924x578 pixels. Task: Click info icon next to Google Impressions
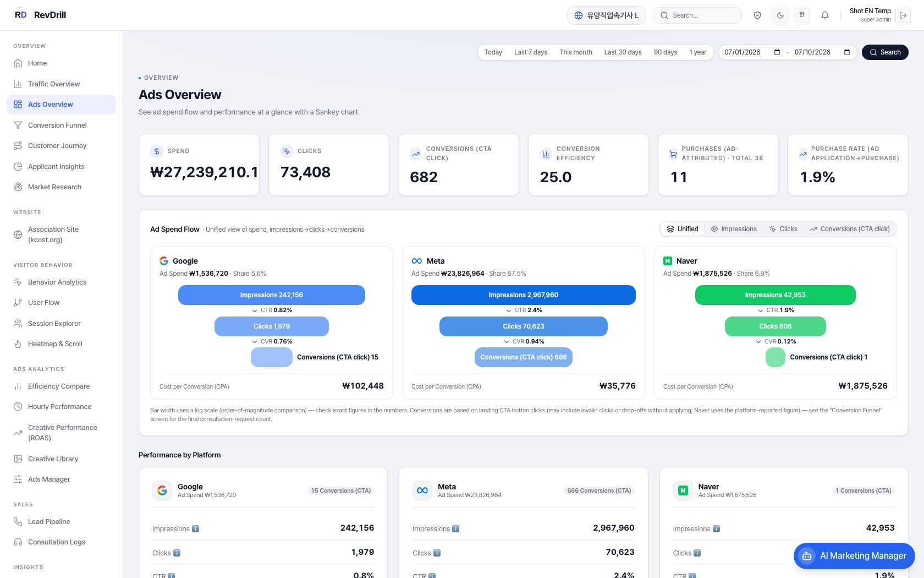click(195, 529)
